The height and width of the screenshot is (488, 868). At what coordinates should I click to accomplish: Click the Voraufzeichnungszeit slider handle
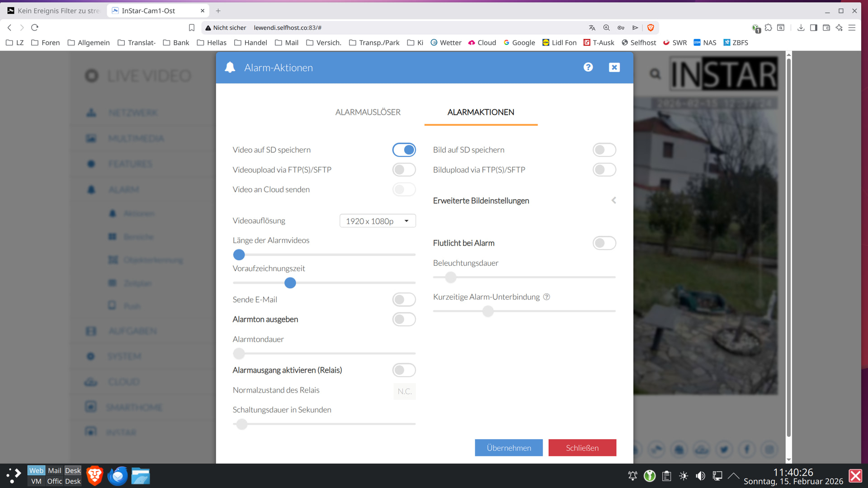pyautogui.click(x=290, y=283)
